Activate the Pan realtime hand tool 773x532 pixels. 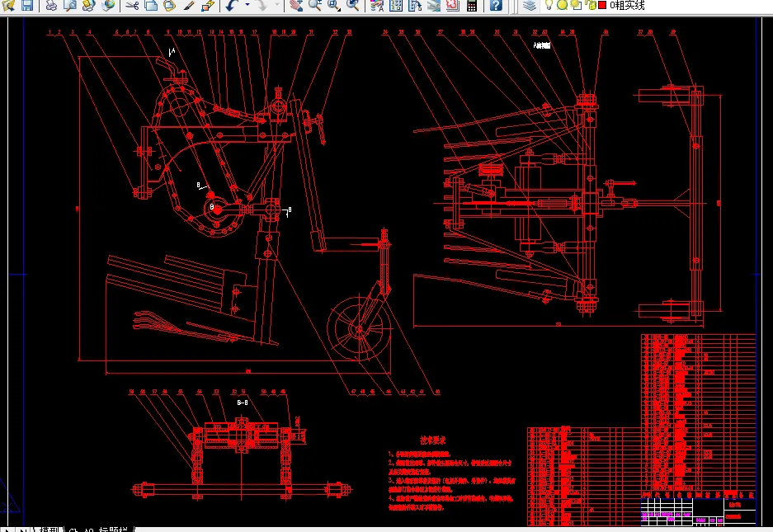point(296,5)
